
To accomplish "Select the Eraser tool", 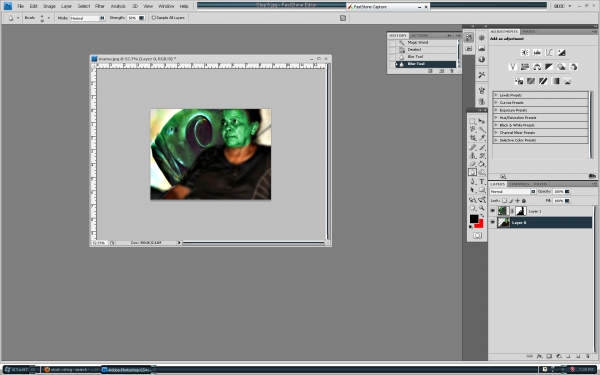I will click(x=473, y=164).
